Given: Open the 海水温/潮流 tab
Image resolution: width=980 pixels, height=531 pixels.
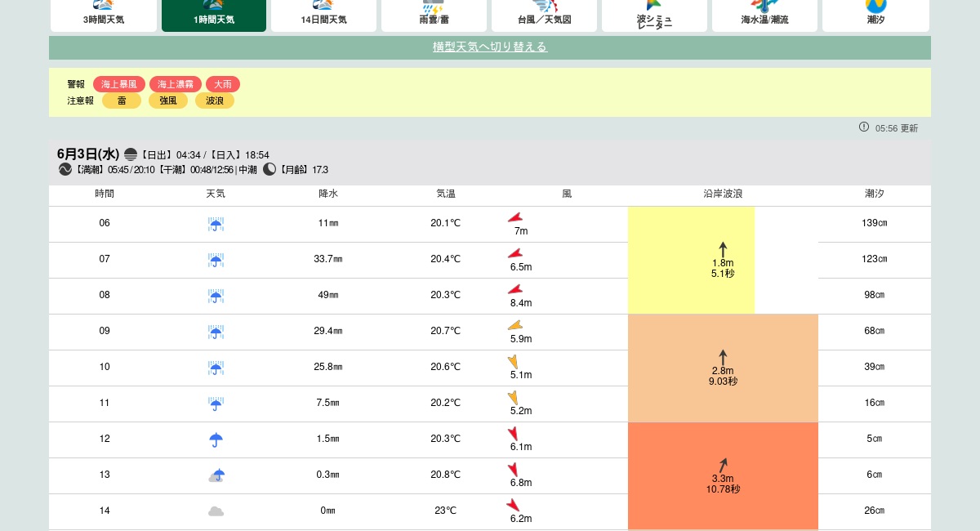Looking at the screenshot, I should point(764,16).
